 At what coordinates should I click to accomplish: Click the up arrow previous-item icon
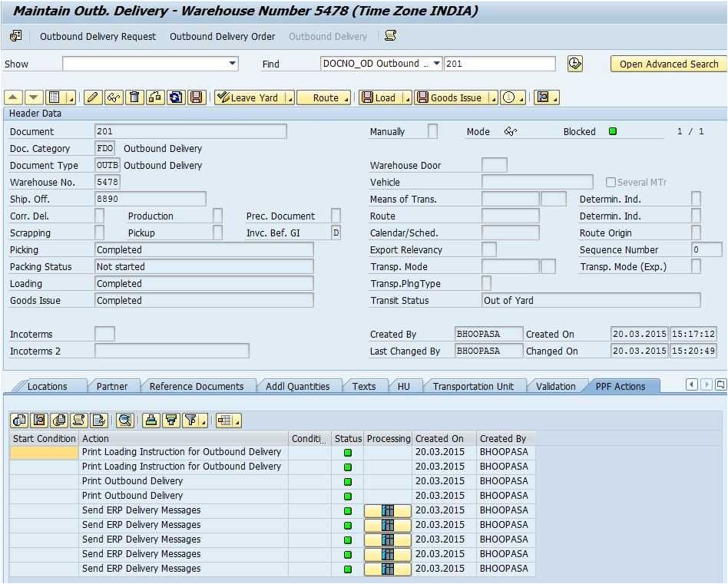14,98
